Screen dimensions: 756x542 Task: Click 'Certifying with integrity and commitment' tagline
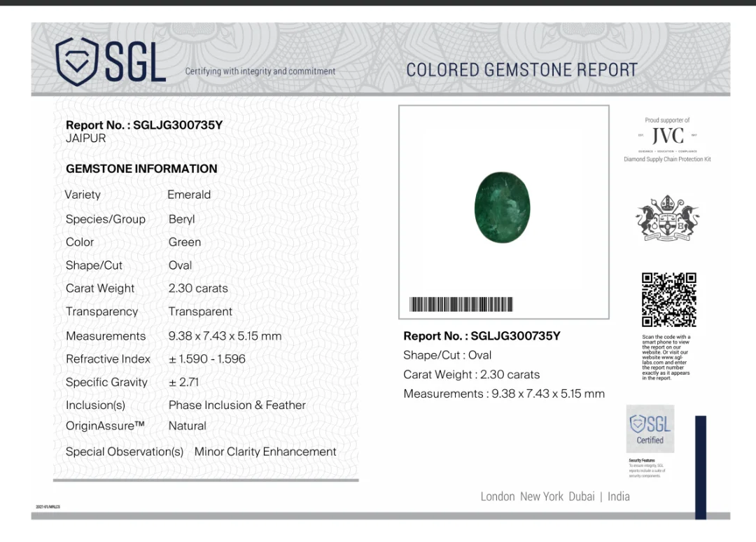(x=260, y=71)
